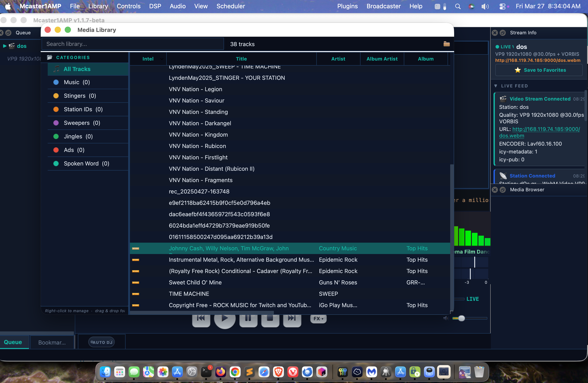Select the All Tracks category

[77, 69]
